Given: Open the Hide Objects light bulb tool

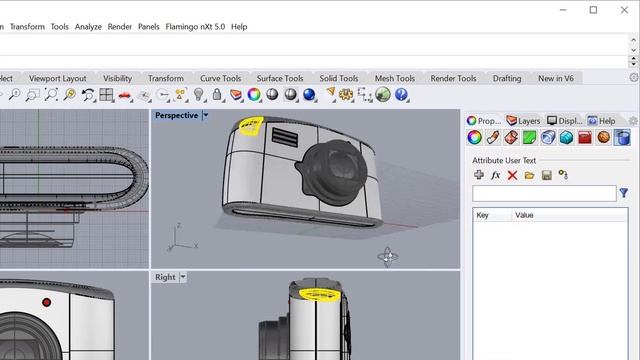Looking at the screenshot, I should (199, 95).
